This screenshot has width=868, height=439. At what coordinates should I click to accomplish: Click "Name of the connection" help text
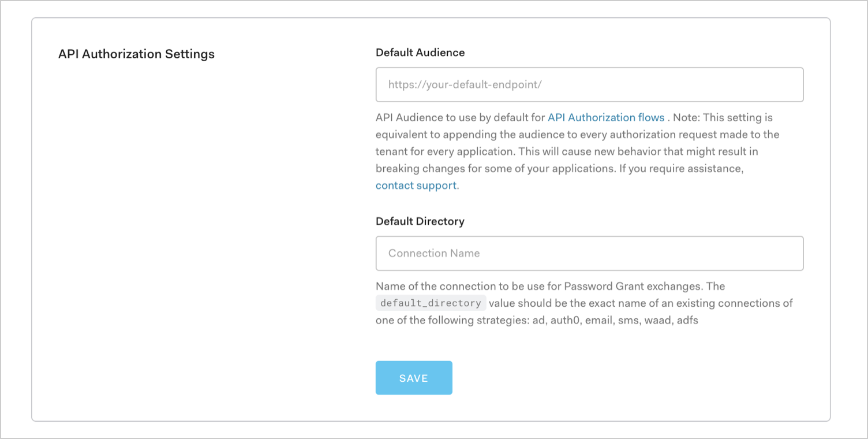click(x=427, y=287)
